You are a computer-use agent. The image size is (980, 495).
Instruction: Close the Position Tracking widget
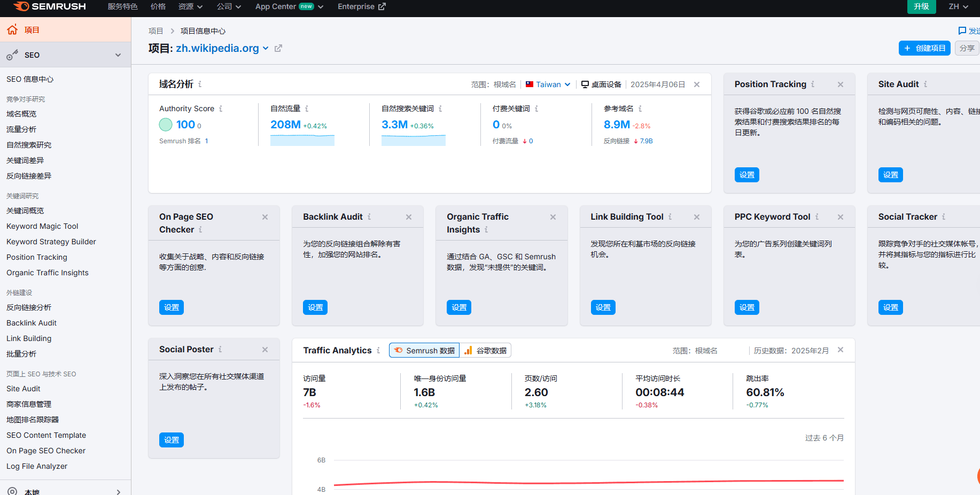pos(841,84)
